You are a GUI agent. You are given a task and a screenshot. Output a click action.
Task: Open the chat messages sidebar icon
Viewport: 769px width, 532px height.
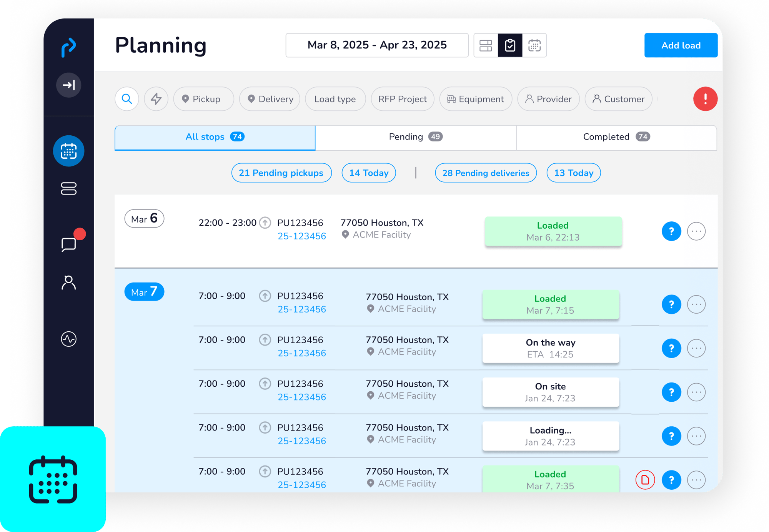pos(69,244)
